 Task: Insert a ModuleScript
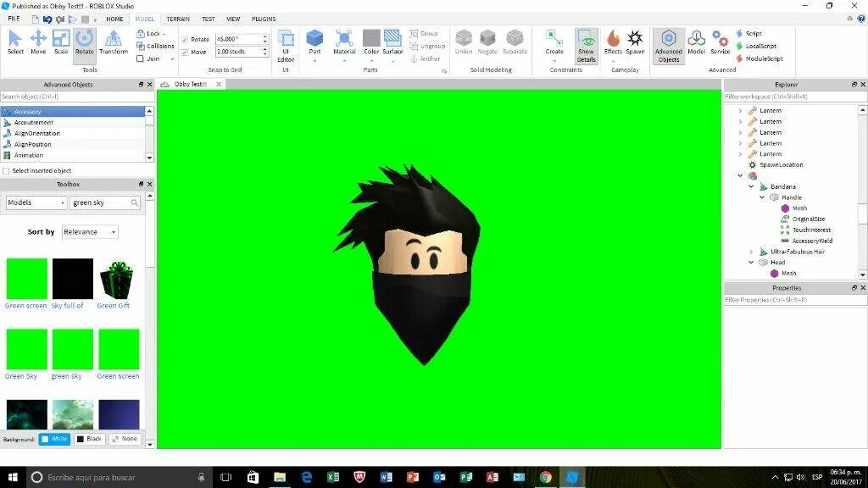[759, 58]
